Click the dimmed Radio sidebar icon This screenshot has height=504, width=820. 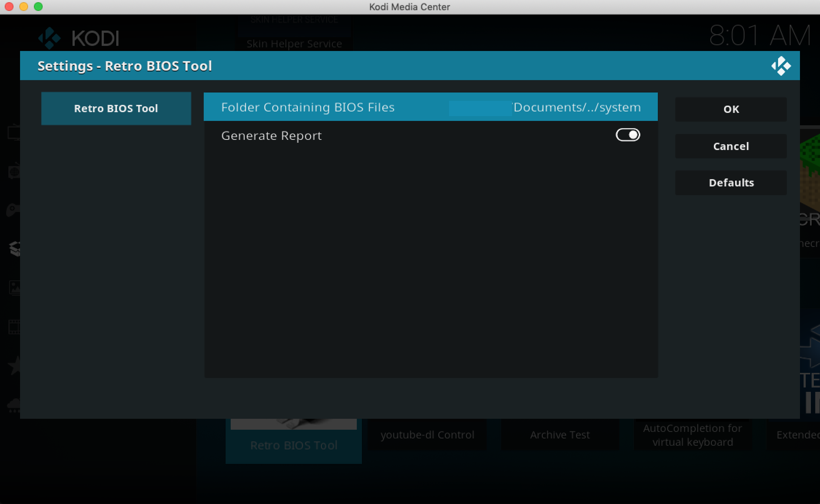click(x=14, y=171)
